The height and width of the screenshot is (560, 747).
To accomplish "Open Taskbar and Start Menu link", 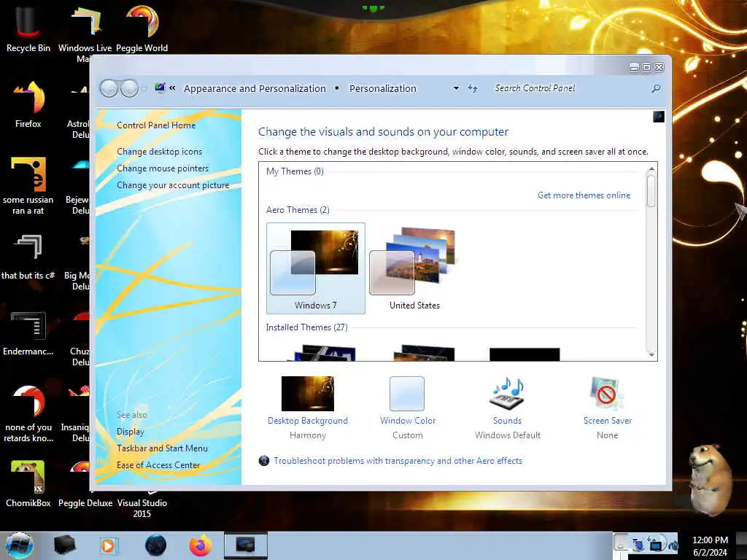I will 162,448.
